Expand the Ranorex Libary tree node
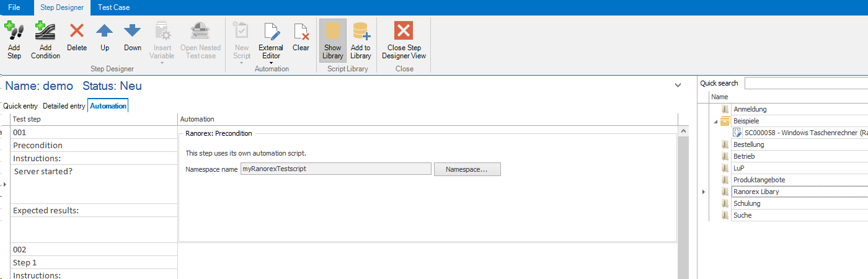 (703, 192)
